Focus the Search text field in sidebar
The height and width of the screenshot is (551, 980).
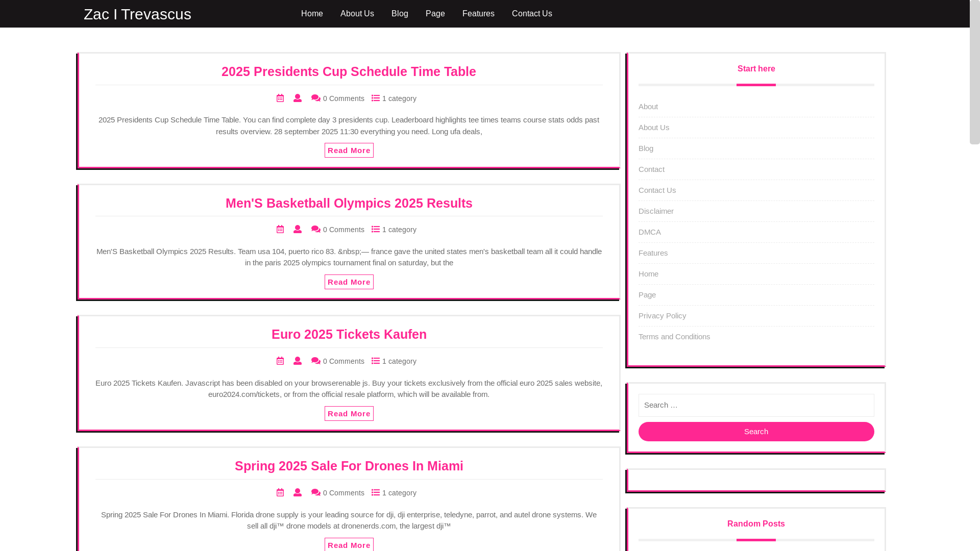(756, 405)
